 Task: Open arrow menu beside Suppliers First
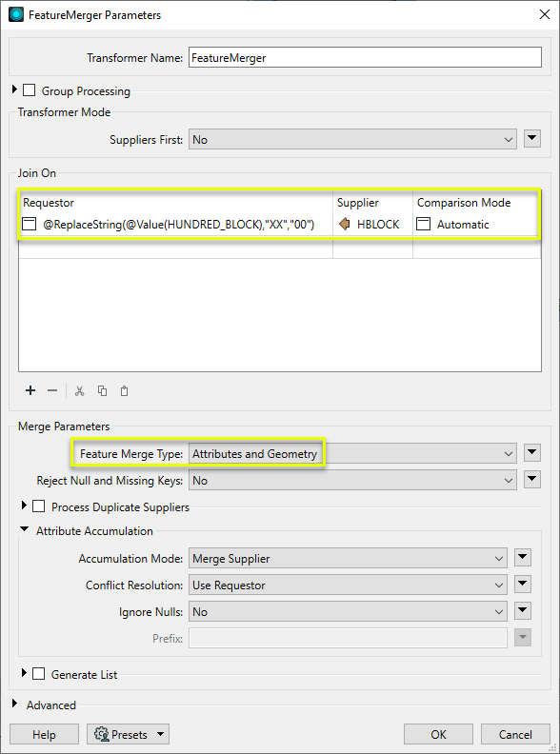[x=532, y=139]
